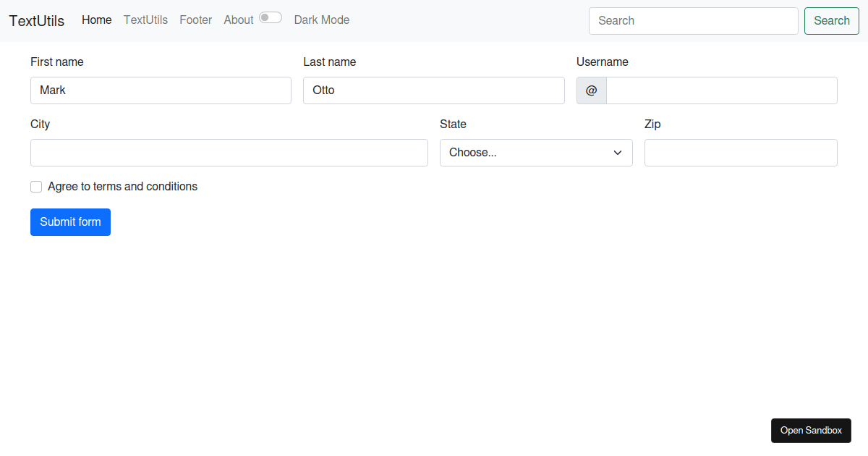Click the chevron on the State selector

(618, 153)
